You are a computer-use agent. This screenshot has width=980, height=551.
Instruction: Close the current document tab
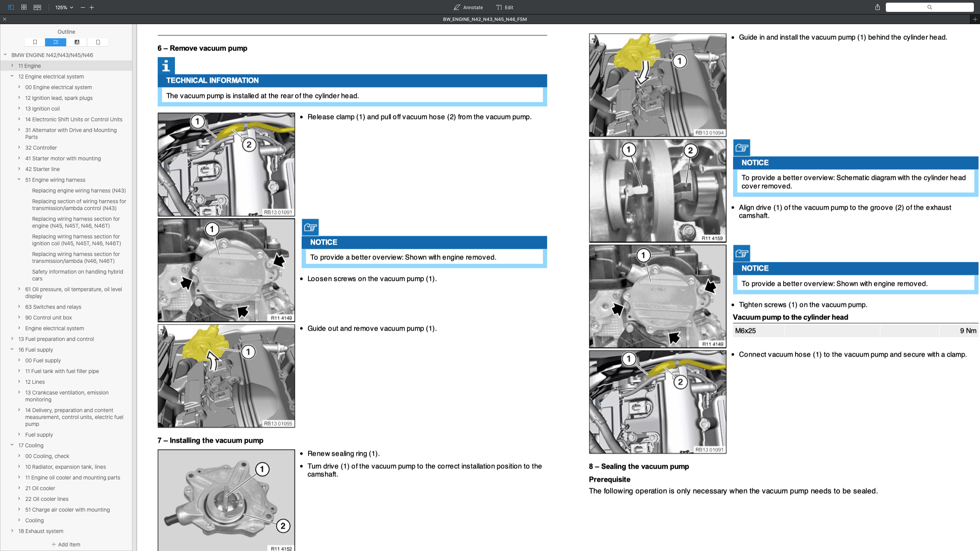pyautogui.click(x=5, y=19)
